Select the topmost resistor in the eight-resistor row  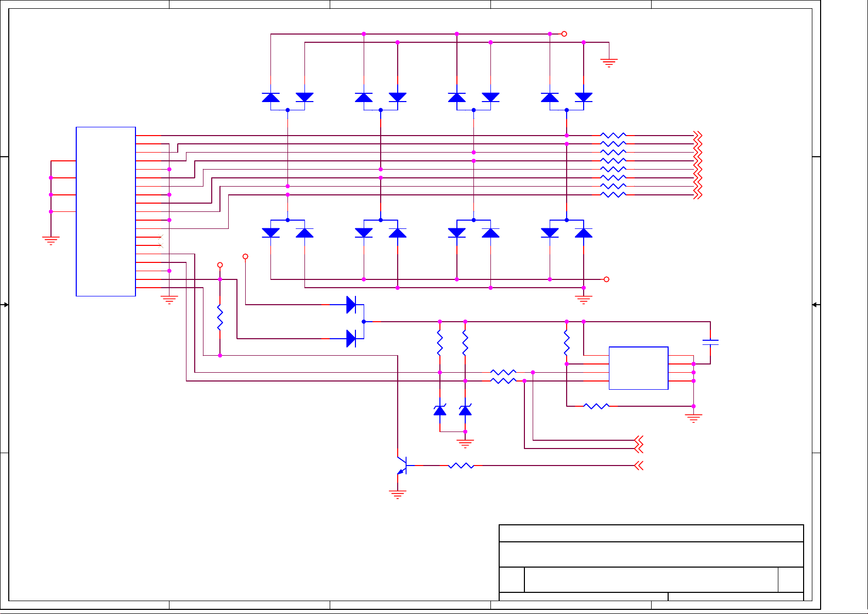coord(614,136)
